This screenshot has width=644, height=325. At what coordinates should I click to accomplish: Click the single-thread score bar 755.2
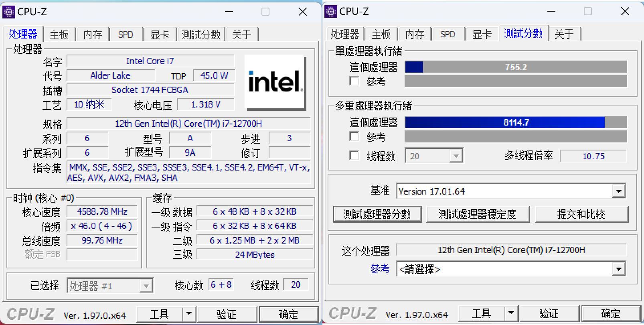(516, 67)
